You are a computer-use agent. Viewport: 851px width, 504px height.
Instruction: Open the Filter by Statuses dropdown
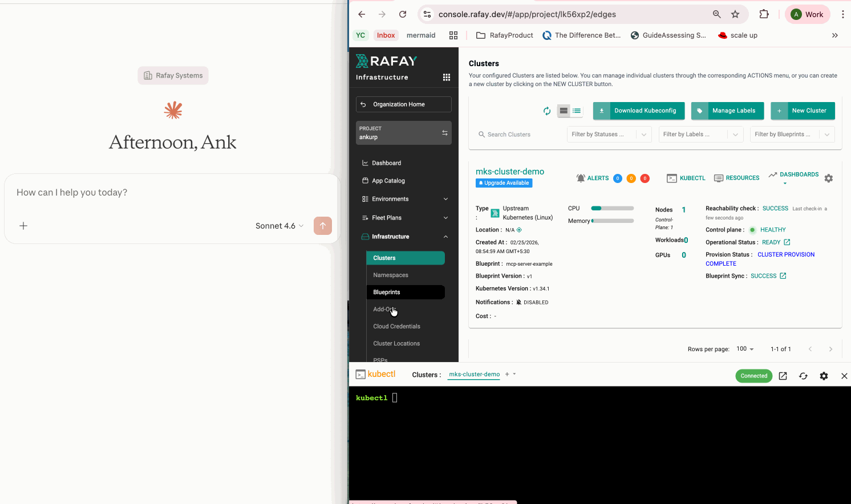609,134
